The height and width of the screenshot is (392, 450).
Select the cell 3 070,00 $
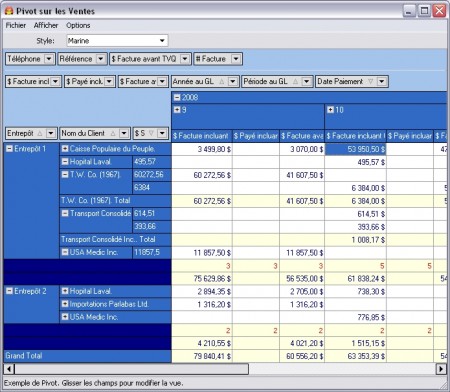click(302, 149)
